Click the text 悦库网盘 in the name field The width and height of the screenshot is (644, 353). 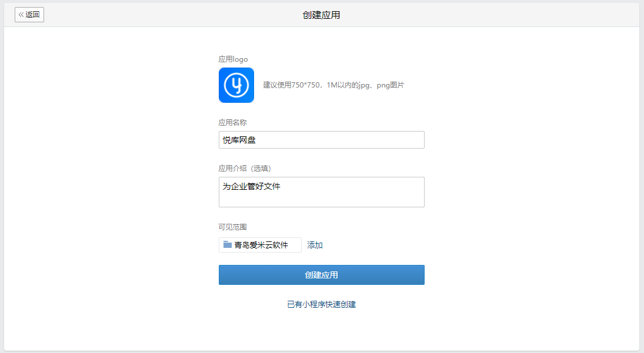[239, 140]
